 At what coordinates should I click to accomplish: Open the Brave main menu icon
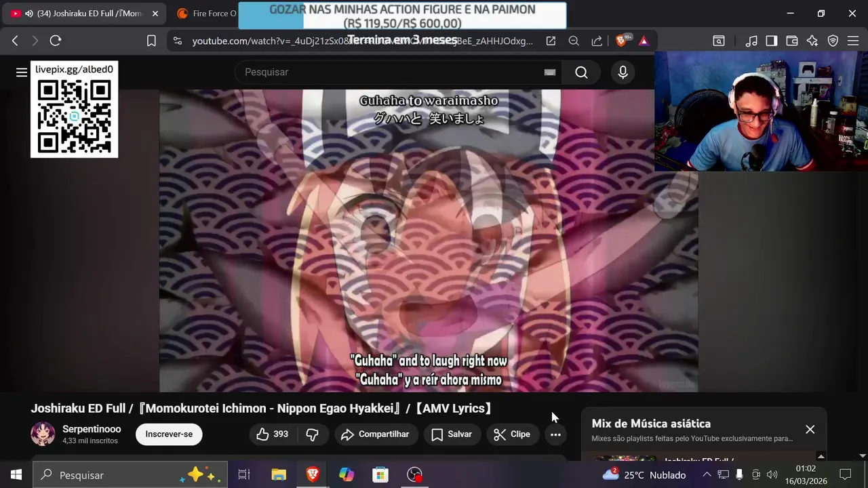point(853,41)
